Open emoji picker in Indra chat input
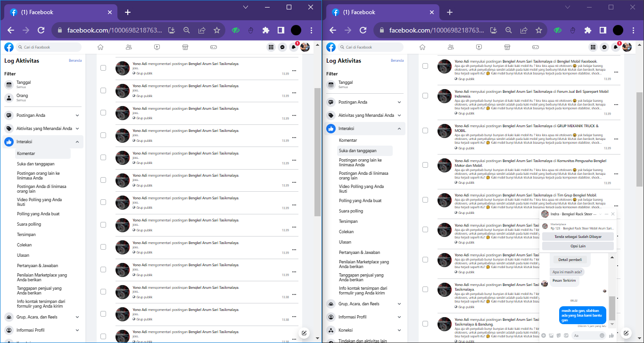Screen dimensions: 644x343 point(602,335)
